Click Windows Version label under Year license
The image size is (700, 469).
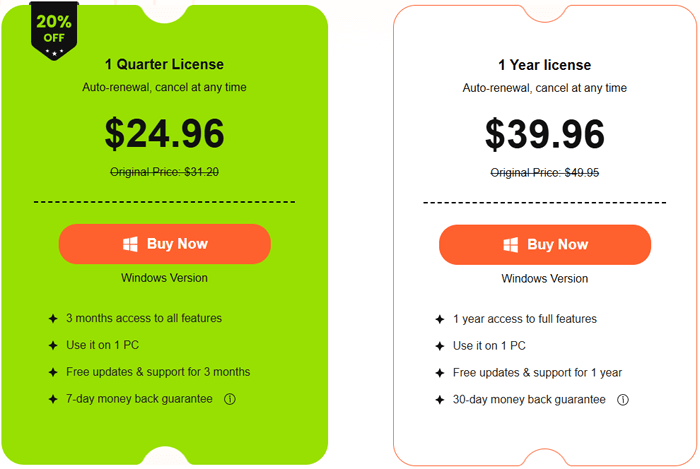(x=545, y=278)
